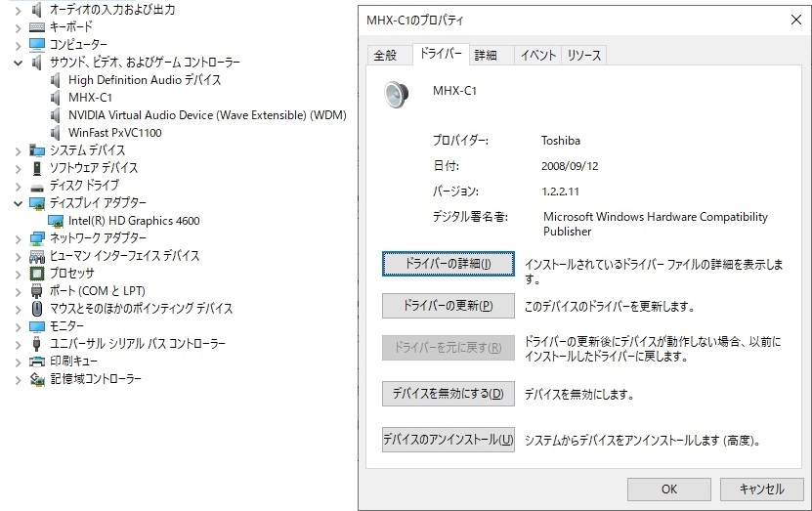
Task: Click the driver date 2008/09/12
Action: [570, 166]
